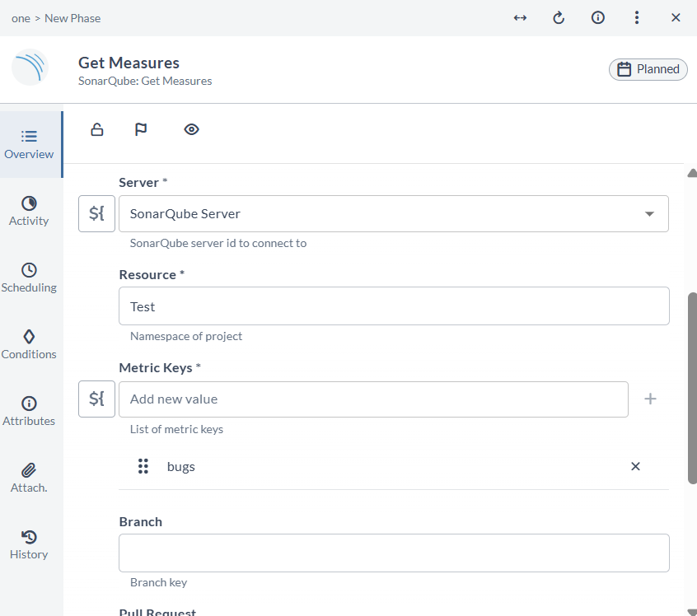Remove the bugs metric key
The image size is (697, 616).
(x=635, y=466)
